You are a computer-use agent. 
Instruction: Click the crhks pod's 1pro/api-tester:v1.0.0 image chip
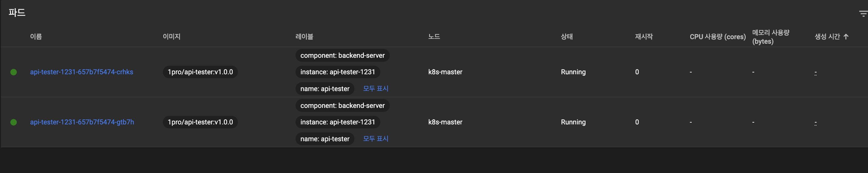(200, 72)
